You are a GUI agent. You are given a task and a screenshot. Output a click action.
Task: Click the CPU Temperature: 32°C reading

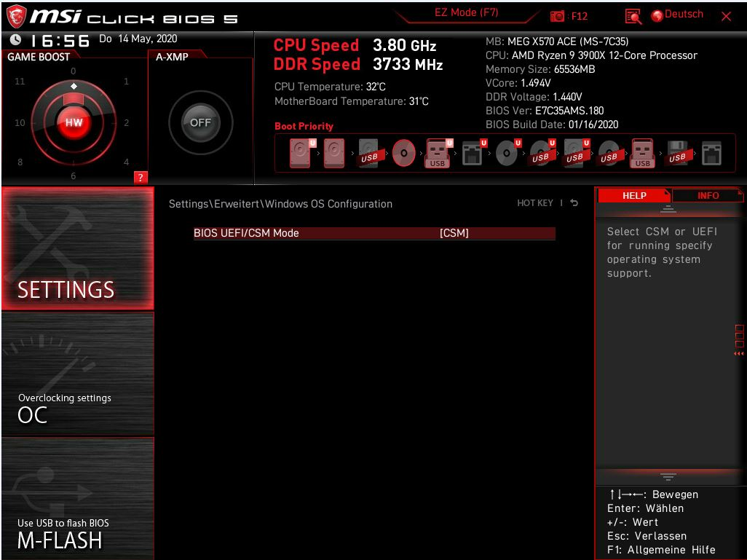(330, 87)
